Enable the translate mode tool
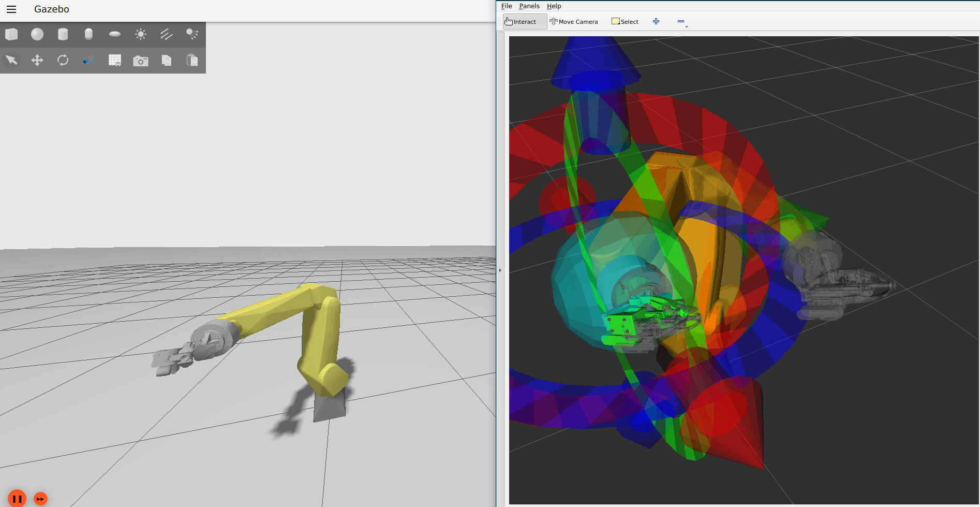 coord(37,60)
